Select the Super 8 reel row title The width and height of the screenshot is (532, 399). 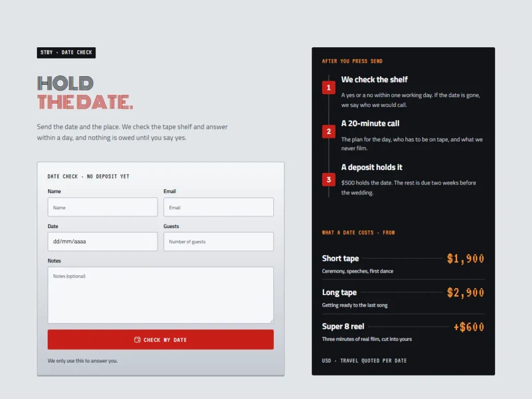tap(343, 326)
